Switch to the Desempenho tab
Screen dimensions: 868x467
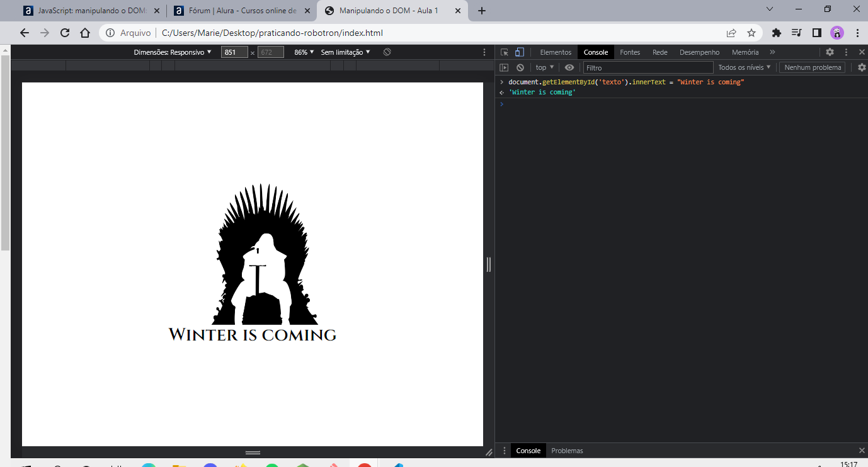(x=699, y=52)
